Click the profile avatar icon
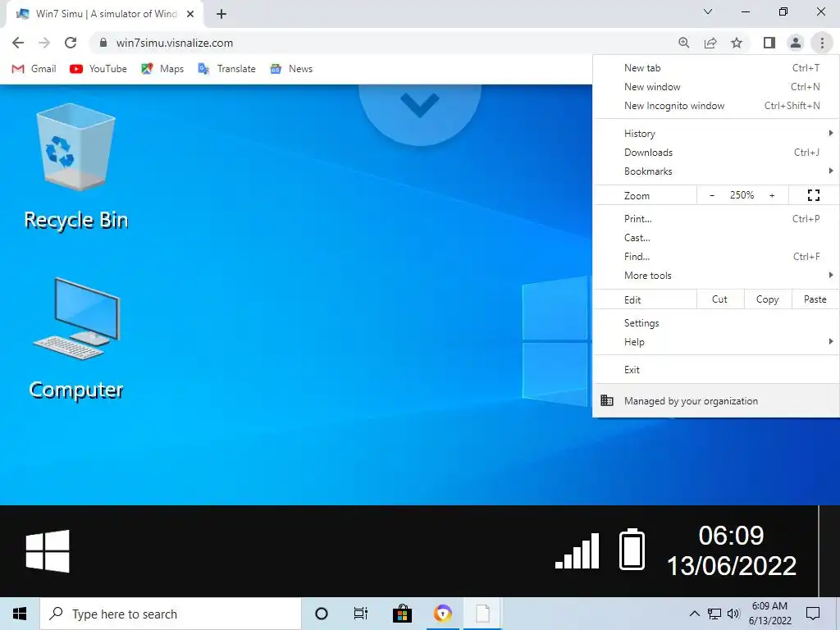This screenshot has height=630, width=840. 796,43
